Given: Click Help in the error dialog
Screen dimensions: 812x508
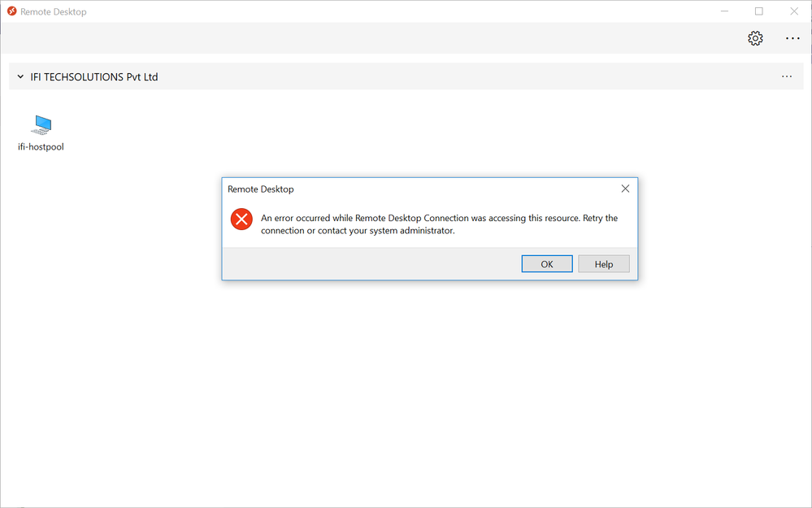Looking at the screenshot, I should pos(604,263).
